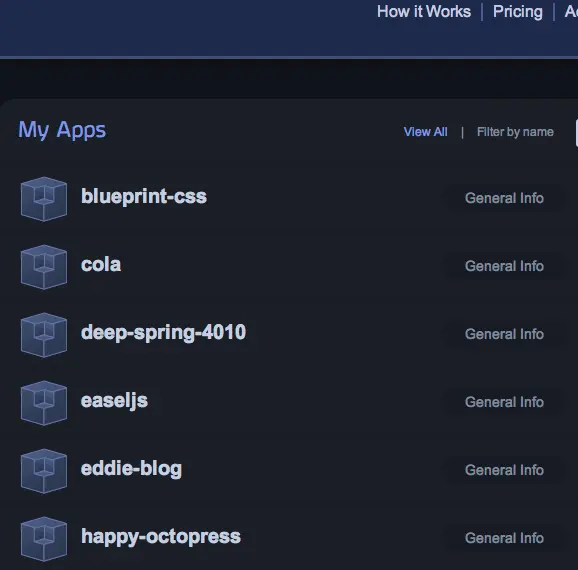Open the cola app

click(101, 264)
